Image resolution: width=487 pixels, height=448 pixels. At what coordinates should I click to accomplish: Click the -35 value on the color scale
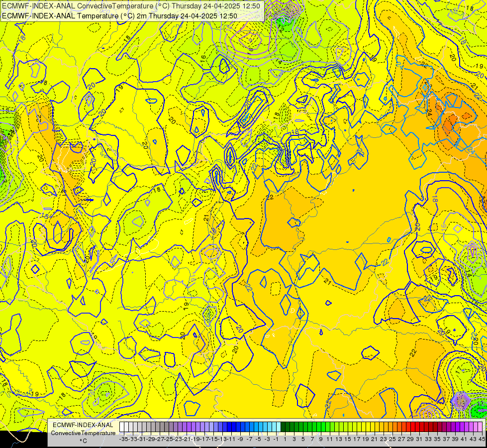pyautogui.click(x=124, y=439)
